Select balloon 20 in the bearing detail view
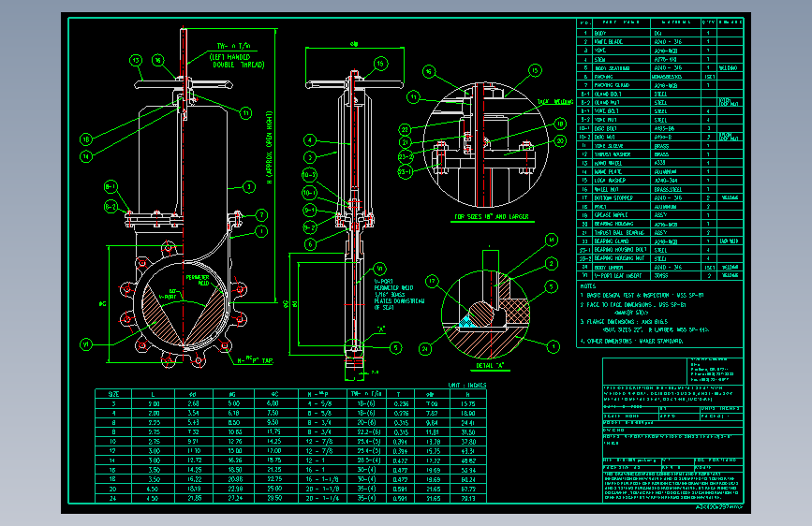The image size is (812, 526). (x=560, y=140)
